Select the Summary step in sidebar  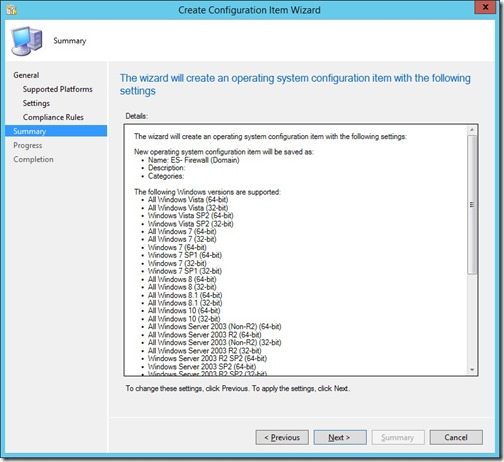pos(56,131)
